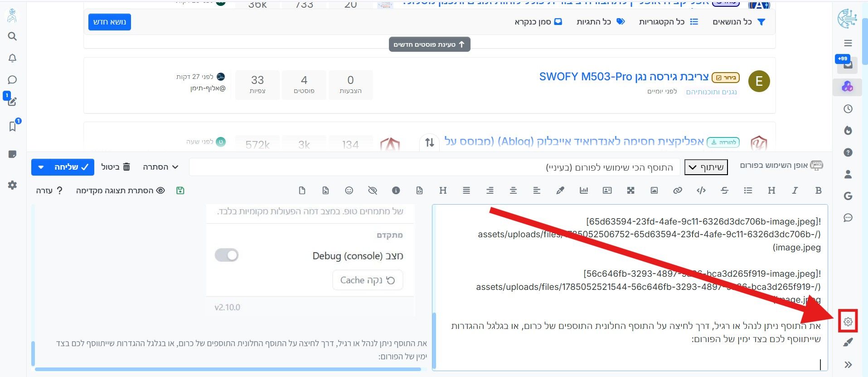Click the נושא חדש button
Viewport: 868px width, 377px height.
(110, 22)
